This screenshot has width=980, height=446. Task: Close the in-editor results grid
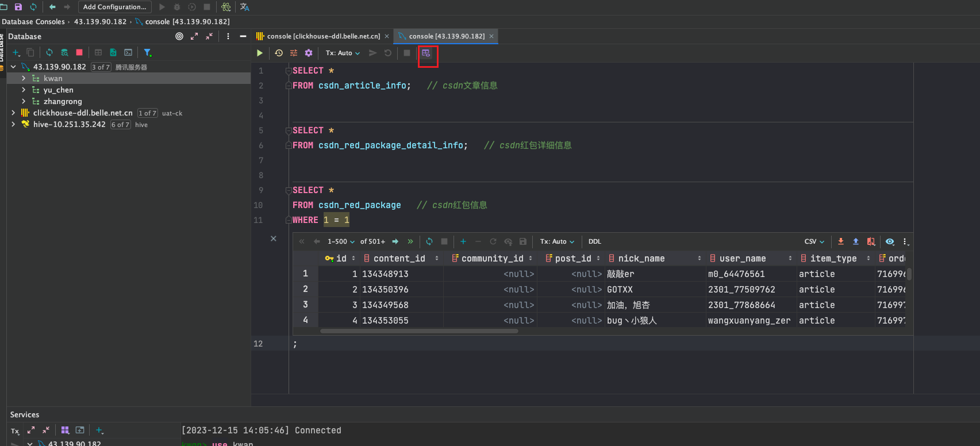(x=274, y=239)
